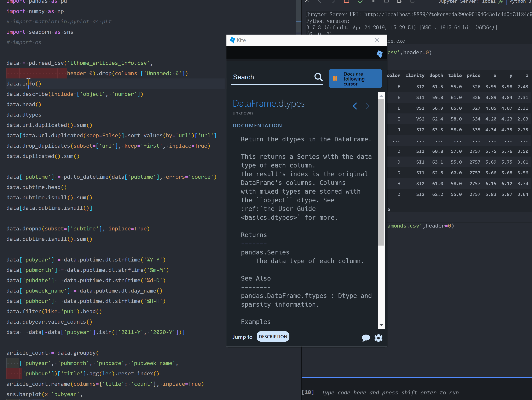Click the DOCUMENTATION section header in Kite
Viewport: 532px width, 400px height.
click(257, 125)
